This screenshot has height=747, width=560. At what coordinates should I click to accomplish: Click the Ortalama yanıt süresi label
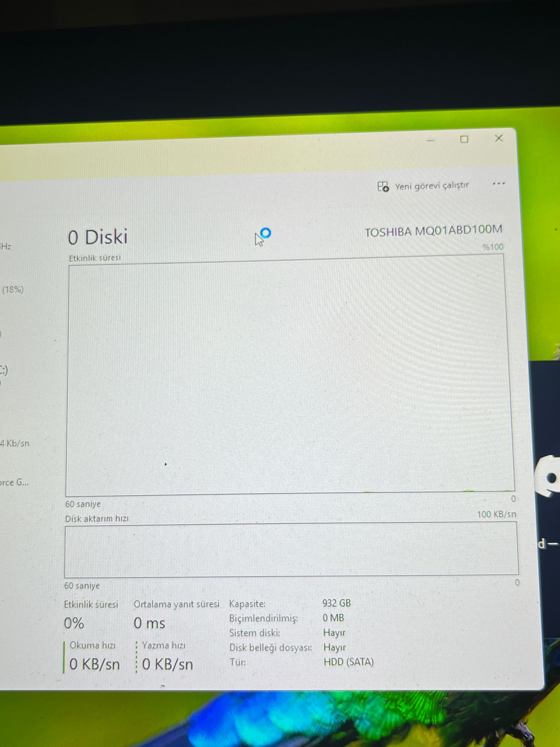(x=176, y=604)
